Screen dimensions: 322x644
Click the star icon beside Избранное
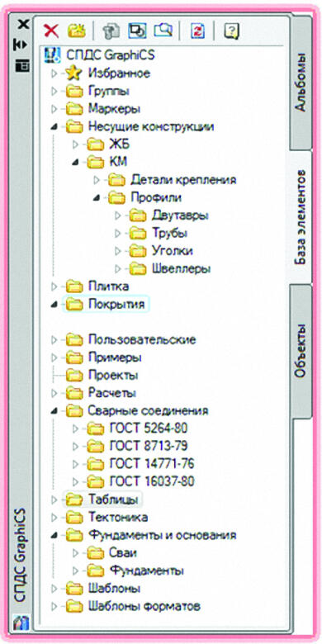74,73
